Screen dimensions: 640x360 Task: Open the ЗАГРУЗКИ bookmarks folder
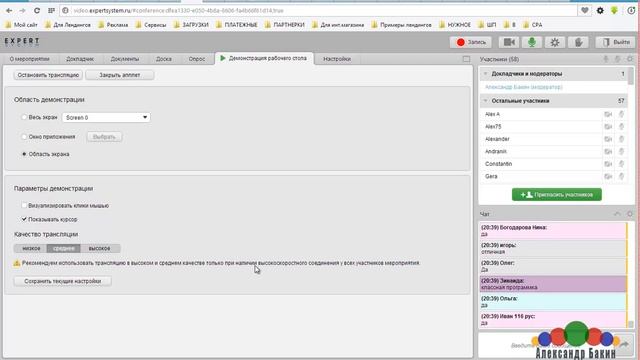(x=191, y=25)
